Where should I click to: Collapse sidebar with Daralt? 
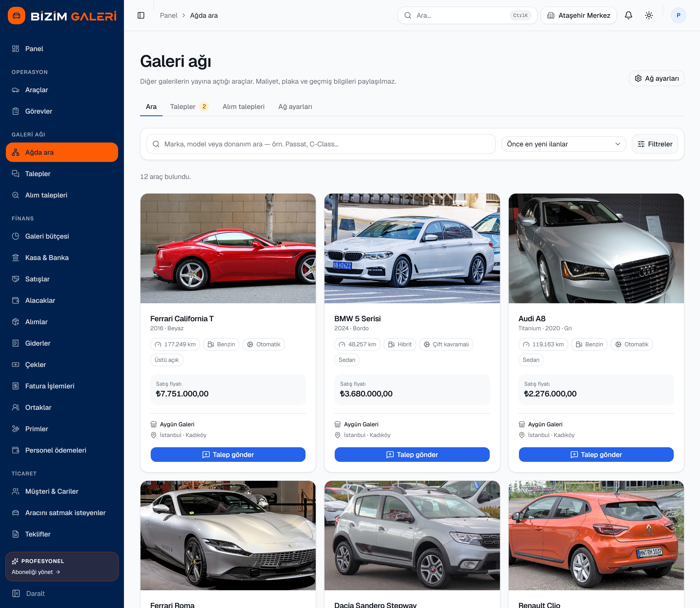[62, 593]
